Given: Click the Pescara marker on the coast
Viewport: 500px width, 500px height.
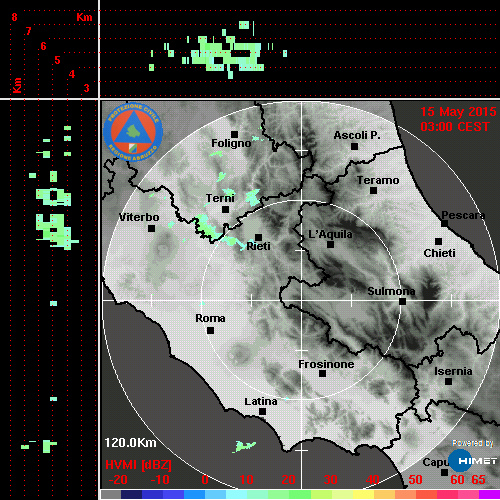Looking at the screenshot, I should 445,223.
